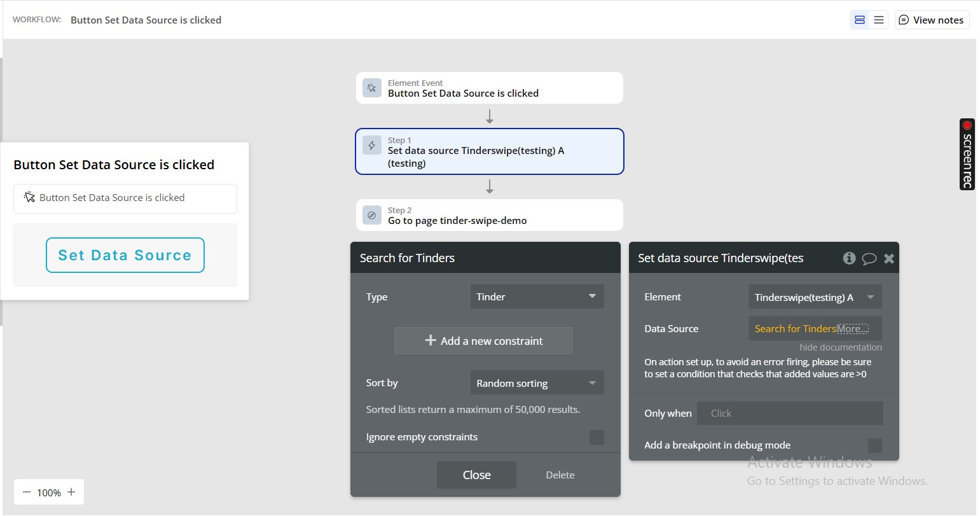The height and width of the screenshot is (516, 980).
Task: Click the hide documentation link
Action: (840, 347)
